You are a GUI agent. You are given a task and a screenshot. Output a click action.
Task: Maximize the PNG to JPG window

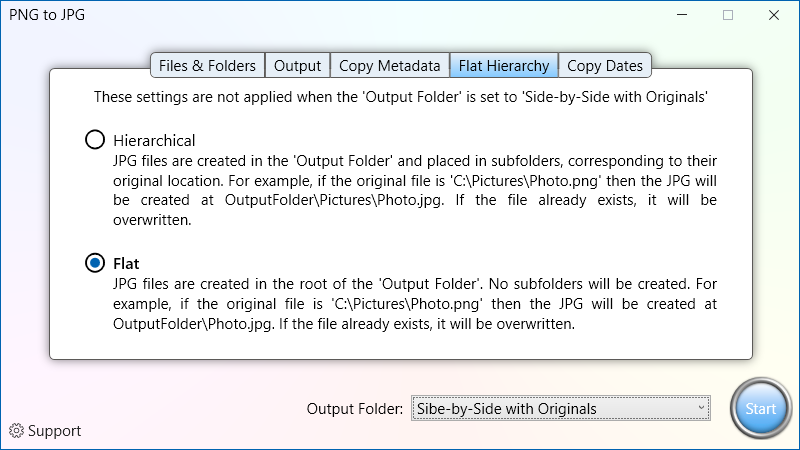tap(728, 15)
